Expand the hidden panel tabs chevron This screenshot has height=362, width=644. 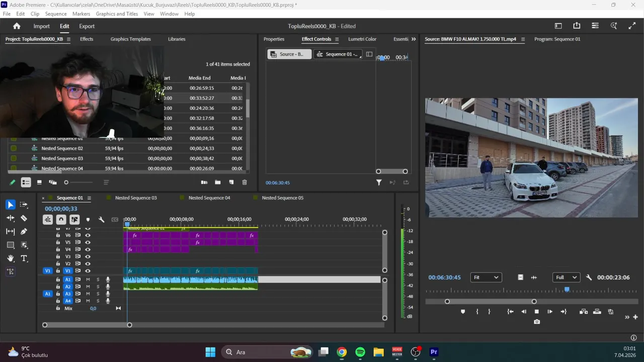point(414,39)
